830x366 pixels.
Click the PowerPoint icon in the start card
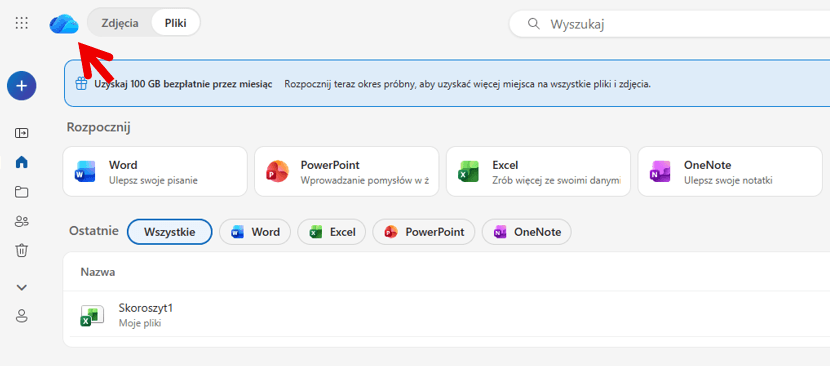[277, 172]
